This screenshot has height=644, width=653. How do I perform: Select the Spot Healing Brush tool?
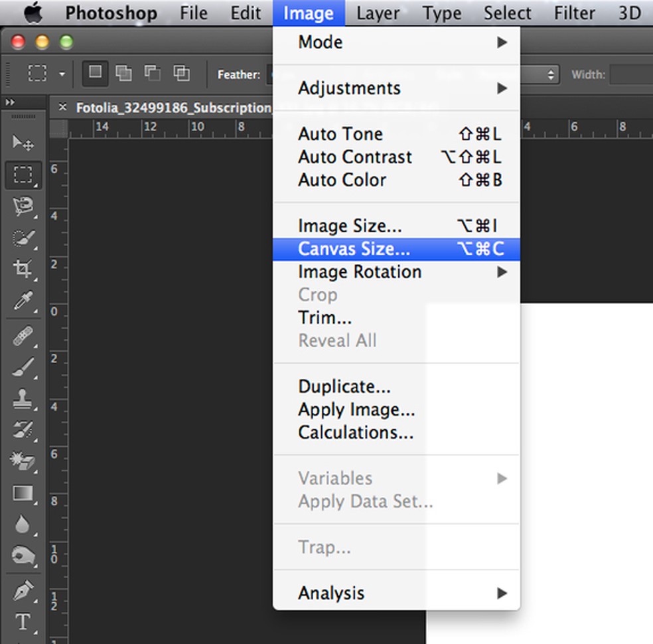[x=23, y=336]
